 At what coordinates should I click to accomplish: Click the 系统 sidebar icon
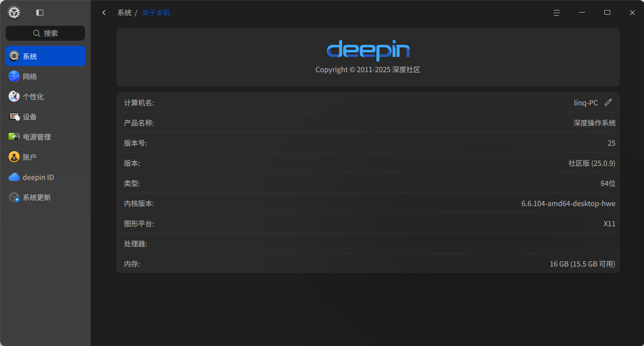pos(14,56)
